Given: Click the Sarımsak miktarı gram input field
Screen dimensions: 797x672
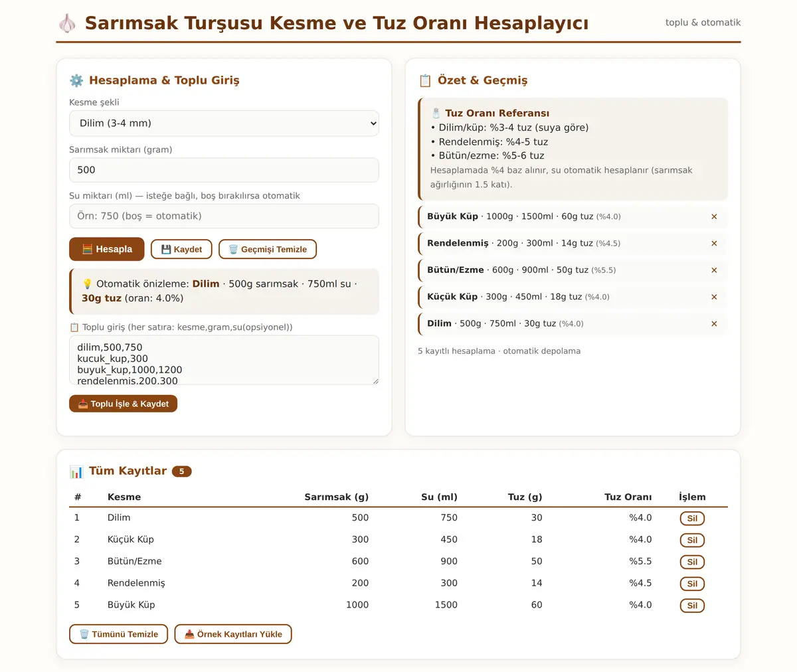Looking at the screenshot, I should point(224,170).
